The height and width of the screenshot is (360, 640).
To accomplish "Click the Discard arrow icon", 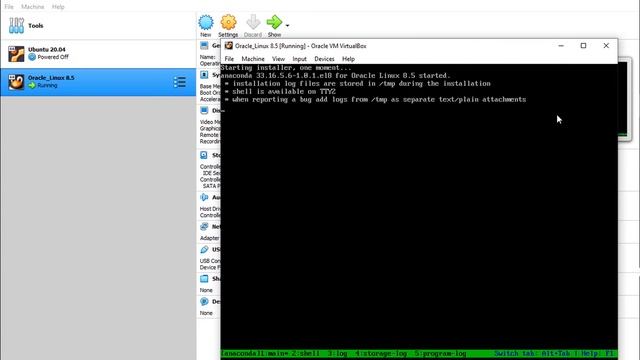I will point(253,22).
